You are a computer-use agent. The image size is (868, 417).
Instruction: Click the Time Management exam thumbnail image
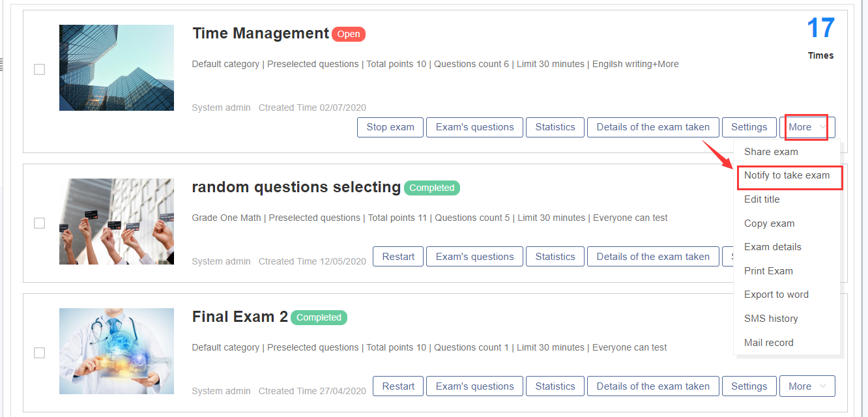coord(116,68)
